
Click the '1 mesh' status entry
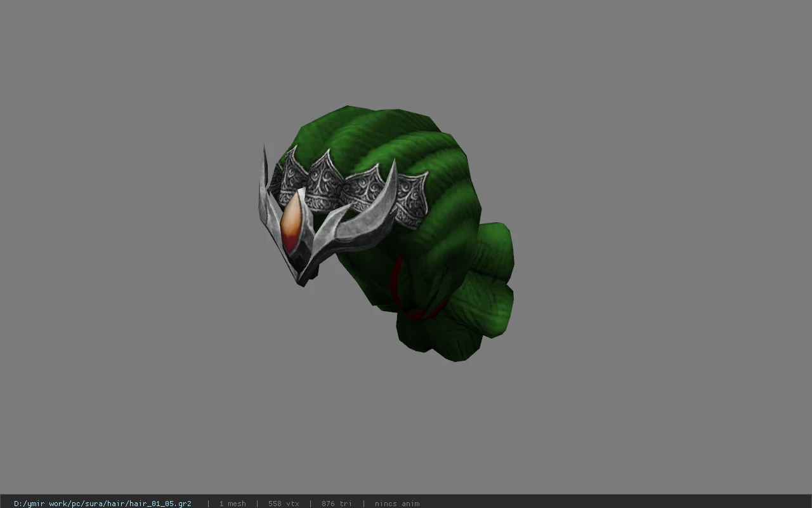pos(232,504)
